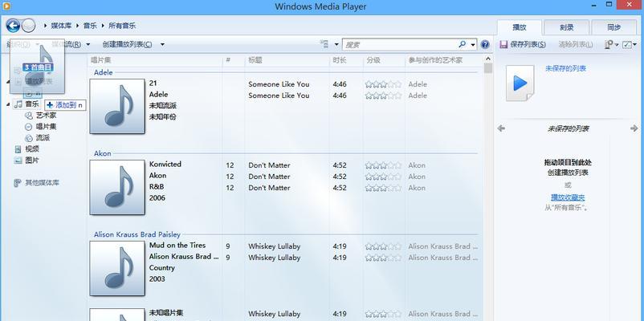The image size is (644, 321).
Task: Click the 未知唱片集 album label
Action: (166, 312)
